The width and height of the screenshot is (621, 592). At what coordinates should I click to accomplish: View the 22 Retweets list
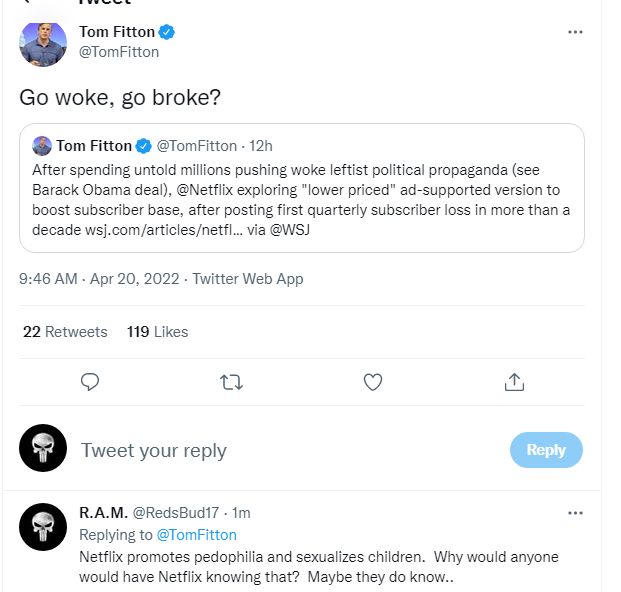pos(65,332)
